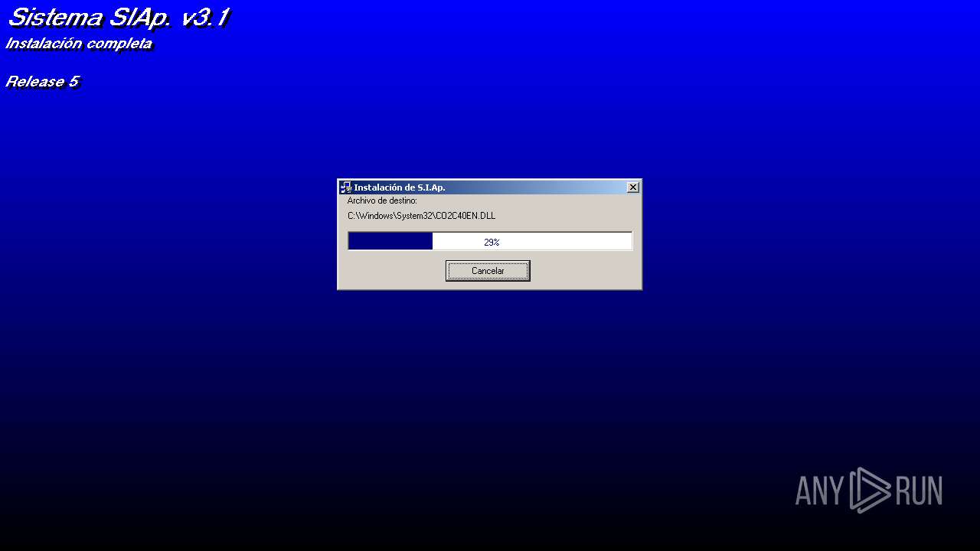
Task: Select the destination path C:\Windows\System32\CO2C40EN.DLL
Action: pos(421,216)
